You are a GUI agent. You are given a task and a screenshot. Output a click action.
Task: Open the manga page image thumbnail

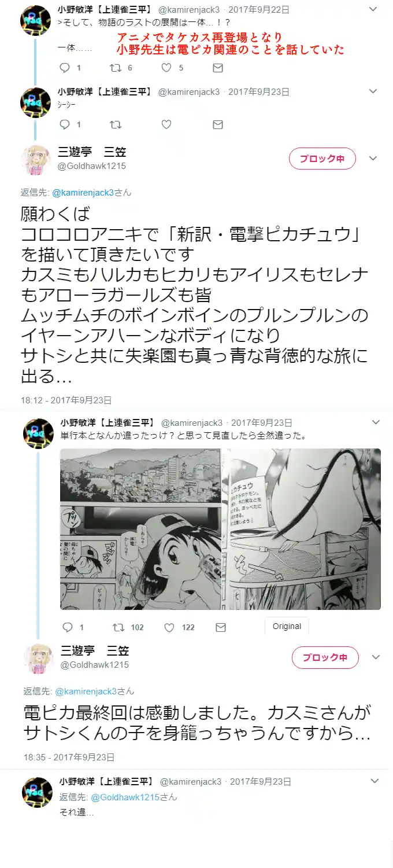[220, 529]
